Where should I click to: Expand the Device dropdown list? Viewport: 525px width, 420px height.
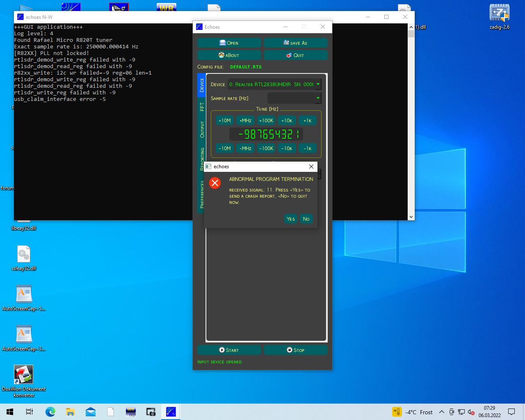[x=318, y=84]
